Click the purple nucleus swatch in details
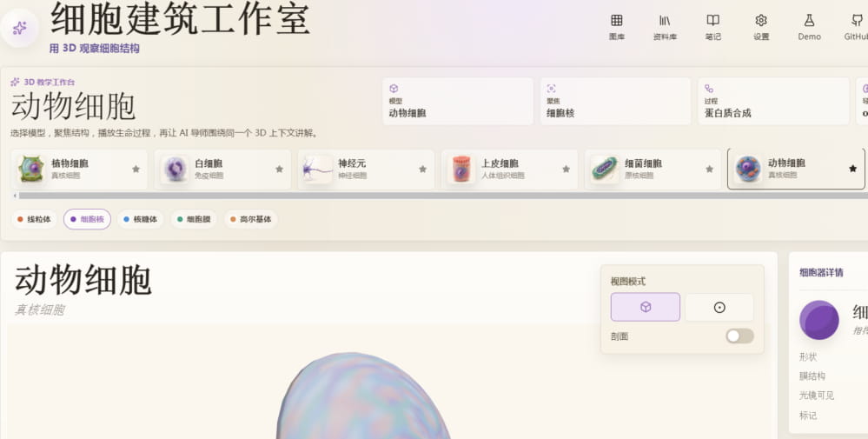 click(818, 320)
